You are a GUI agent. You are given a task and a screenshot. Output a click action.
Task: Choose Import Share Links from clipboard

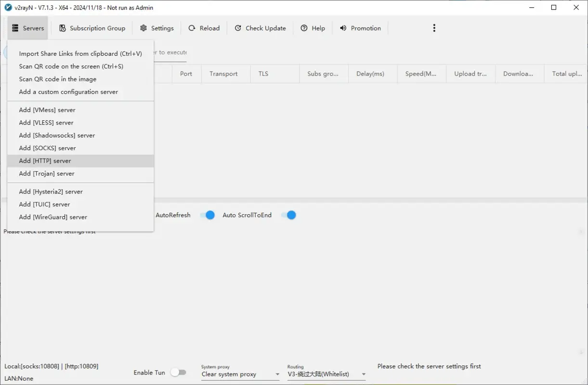(x=80, y=53)
